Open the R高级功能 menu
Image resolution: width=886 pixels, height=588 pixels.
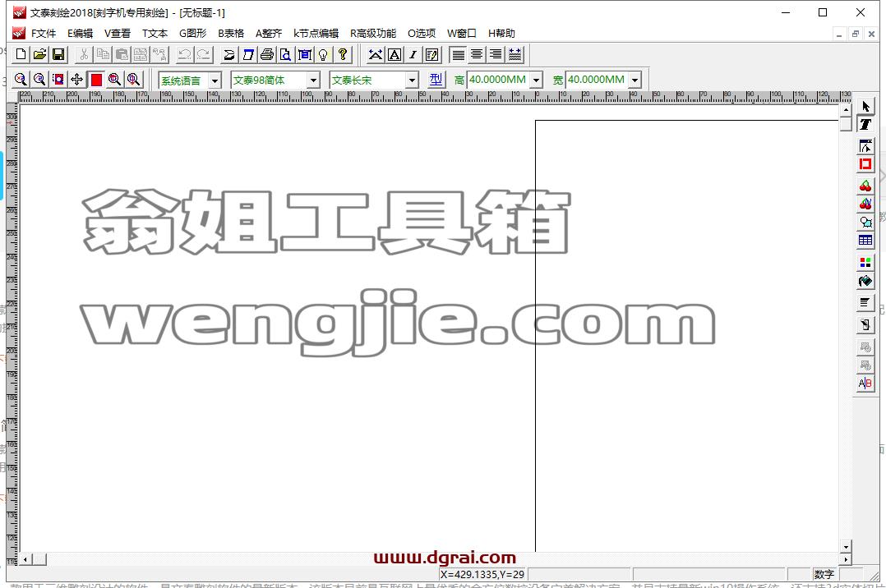tap(373, 34)
